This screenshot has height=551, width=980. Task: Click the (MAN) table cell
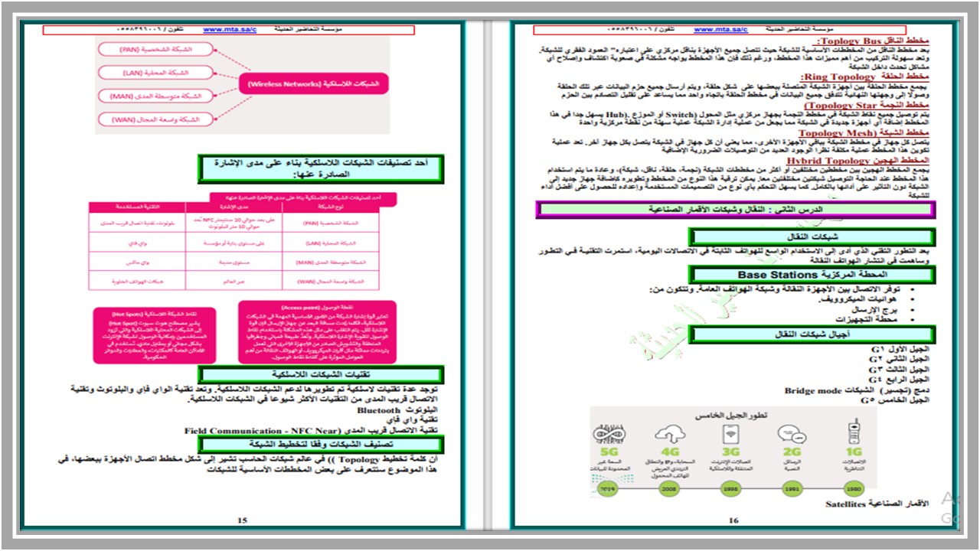[332, 262]
